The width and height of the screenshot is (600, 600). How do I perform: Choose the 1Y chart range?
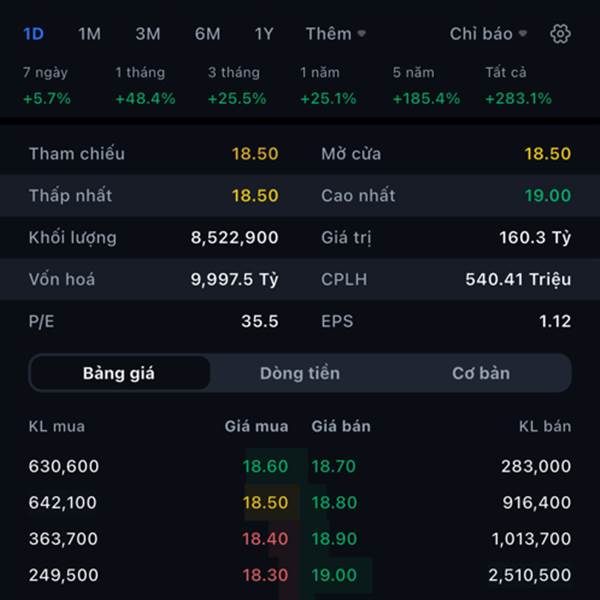tap(264, 34)
